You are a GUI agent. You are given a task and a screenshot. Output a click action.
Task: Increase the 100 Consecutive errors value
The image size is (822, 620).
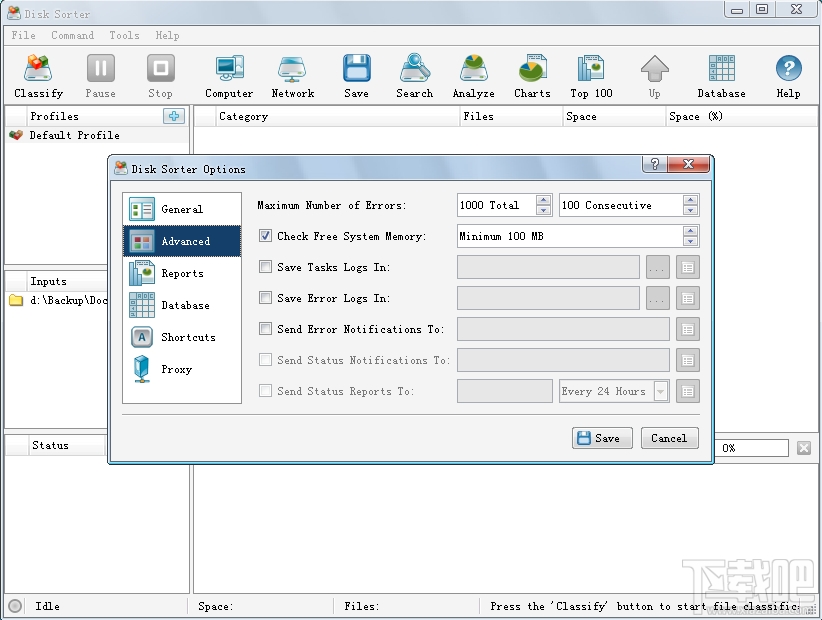click(690, 200)
